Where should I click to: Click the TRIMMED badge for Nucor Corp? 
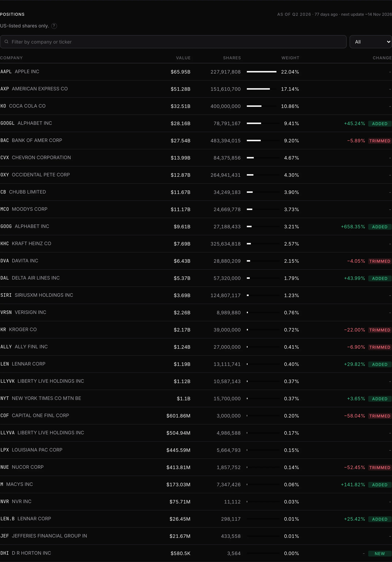tap(380, 468)
